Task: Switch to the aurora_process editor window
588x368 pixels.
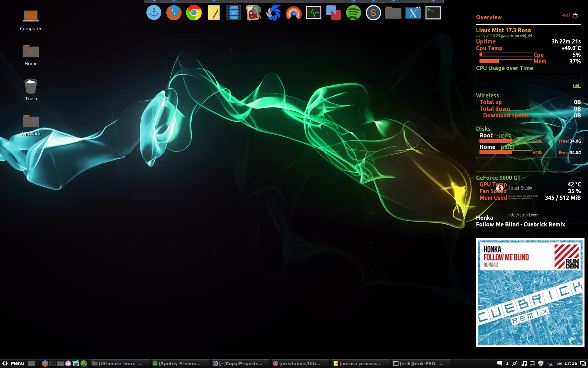Action: click(360, 363)
